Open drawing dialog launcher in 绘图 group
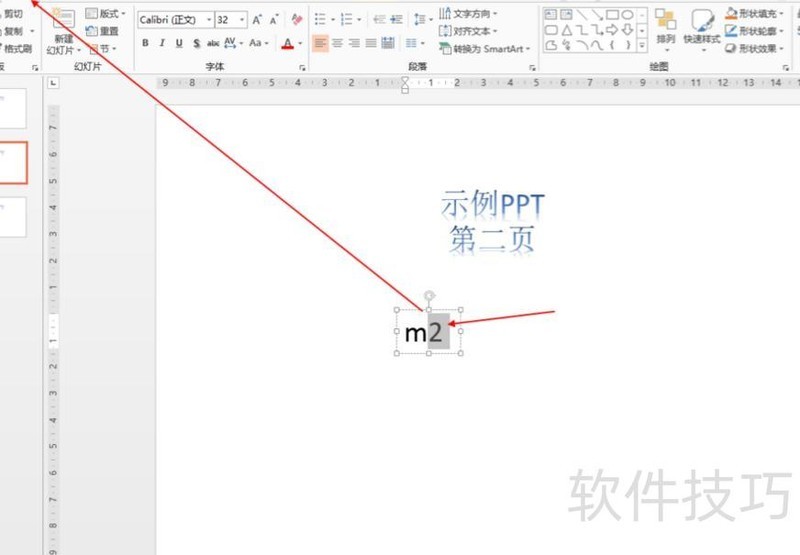 [x=786, y=67]
